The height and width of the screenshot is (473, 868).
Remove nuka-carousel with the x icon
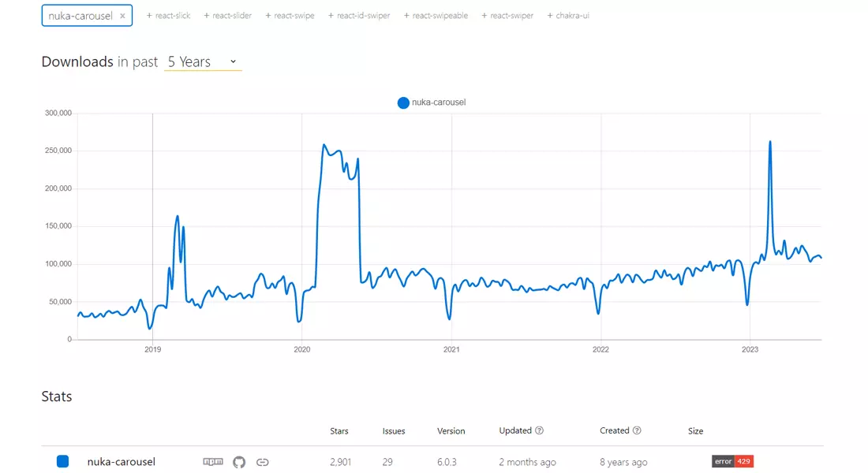[122, 16]
